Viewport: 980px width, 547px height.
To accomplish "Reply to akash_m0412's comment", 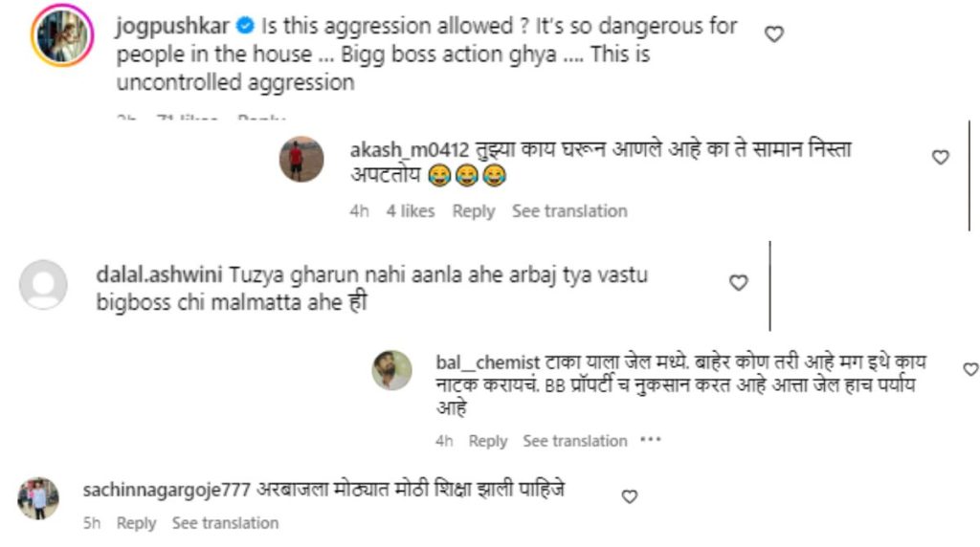I will 473,211.
